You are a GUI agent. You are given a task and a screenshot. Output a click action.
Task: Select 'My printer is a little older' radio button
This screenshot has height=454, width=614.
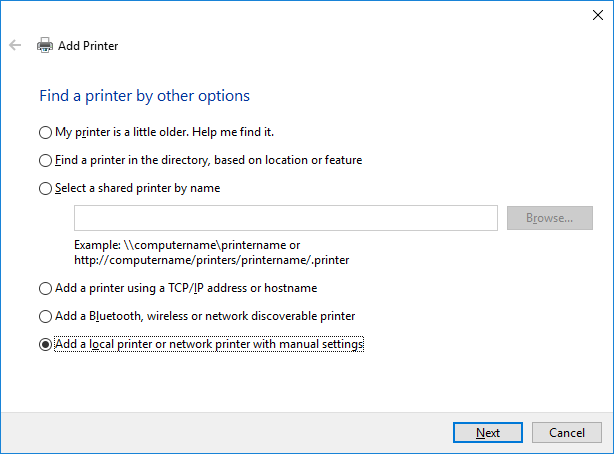pyautogui.click(x=45, y=132)
